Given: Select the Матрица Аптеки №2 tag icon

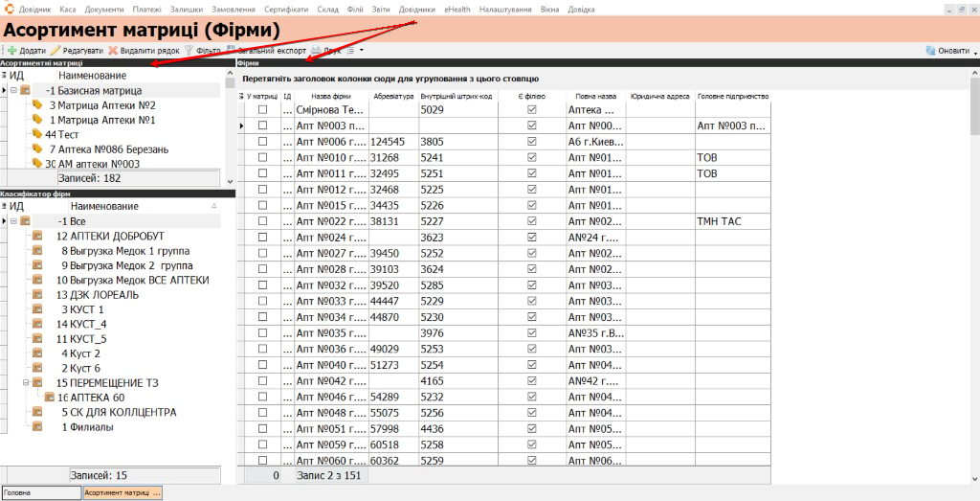Looking at the screenshot, I should [x=37, y=105].
